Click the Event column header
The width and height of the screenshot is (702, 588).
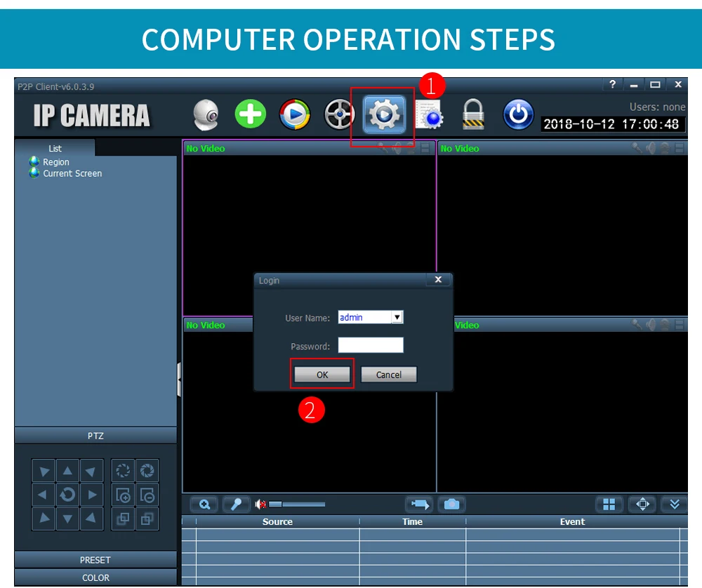pos(573,522)
